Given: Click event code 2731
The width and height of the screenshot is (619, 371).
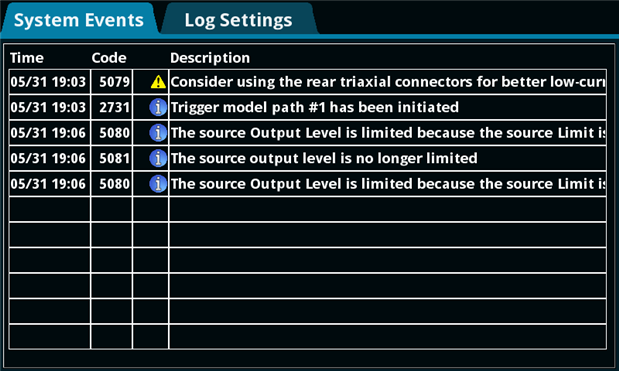Looking at the screenshot, I should [114, 107].
